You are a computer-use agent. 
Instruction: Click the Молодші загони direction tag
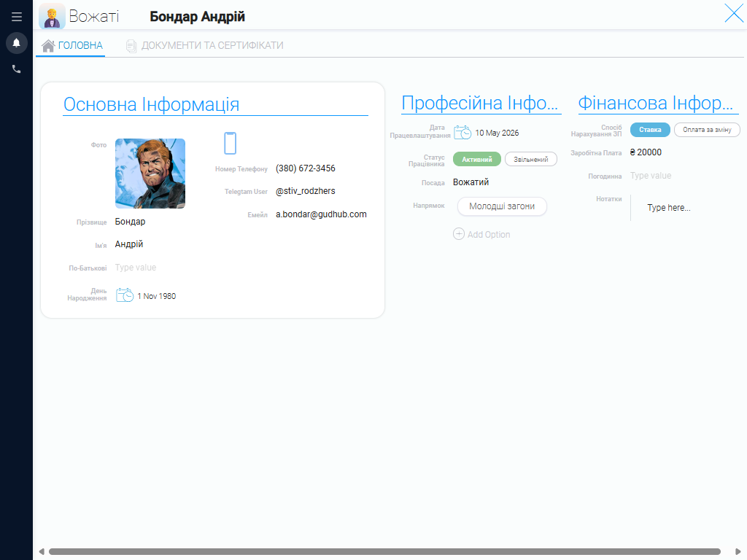pos(502,206)
